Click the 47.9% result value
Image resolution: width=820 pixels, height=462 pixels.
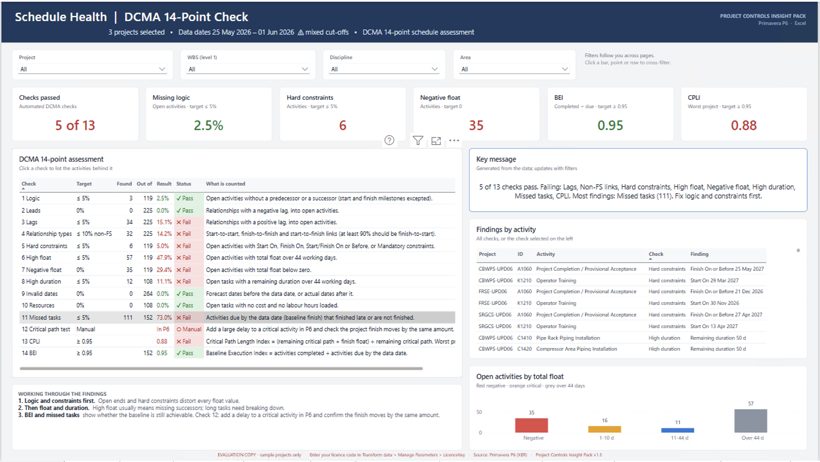pyautogui.click(x=164, y=257)
